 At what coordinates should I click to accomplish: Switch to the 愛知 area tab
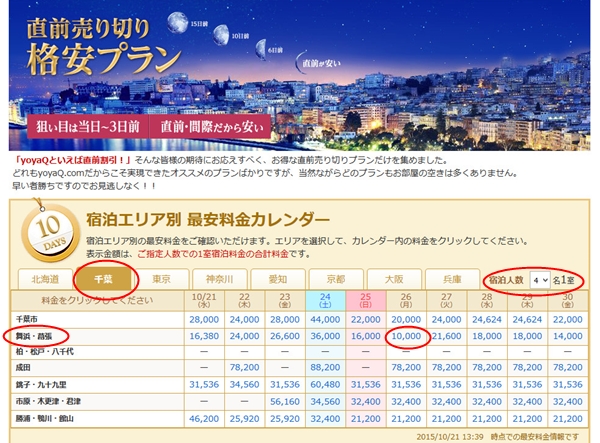coord(280,280)
